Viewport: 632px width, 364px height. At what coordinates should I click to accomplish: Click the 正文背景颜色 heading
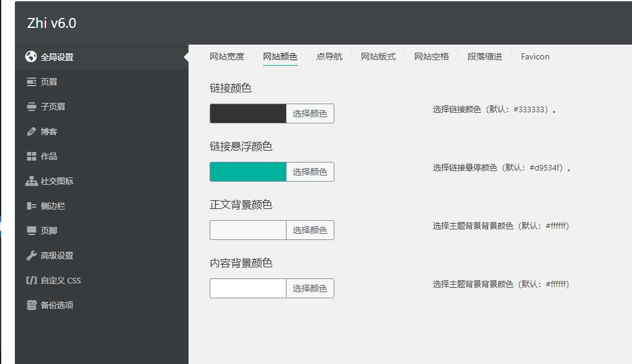tap(241, 205)
